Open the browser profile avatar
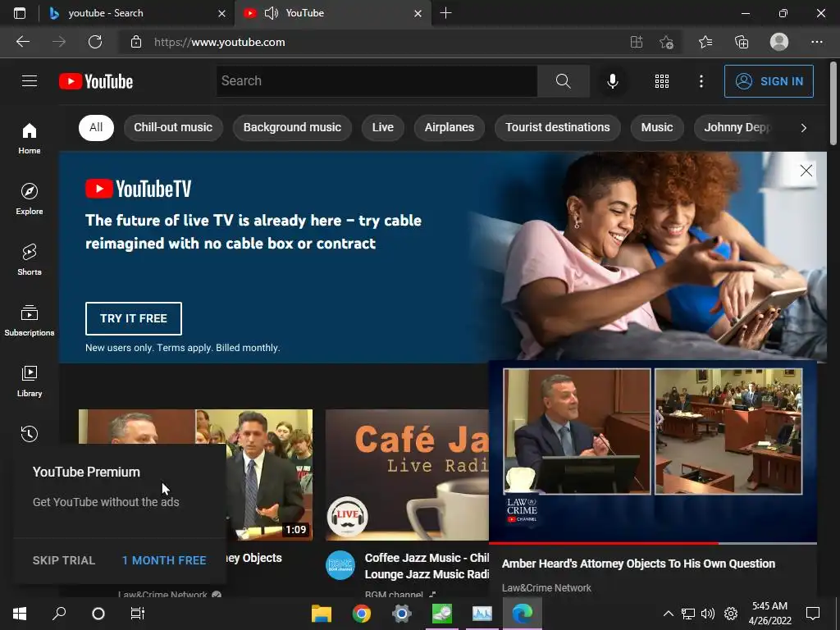This screenshot has height=630, width=840. (x=779, y=42)
